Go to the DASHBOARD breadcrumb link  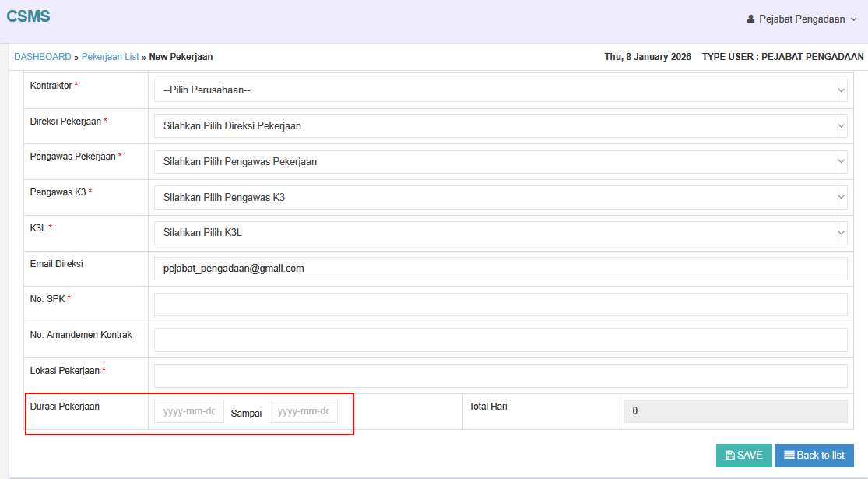[x=42, y=57]
